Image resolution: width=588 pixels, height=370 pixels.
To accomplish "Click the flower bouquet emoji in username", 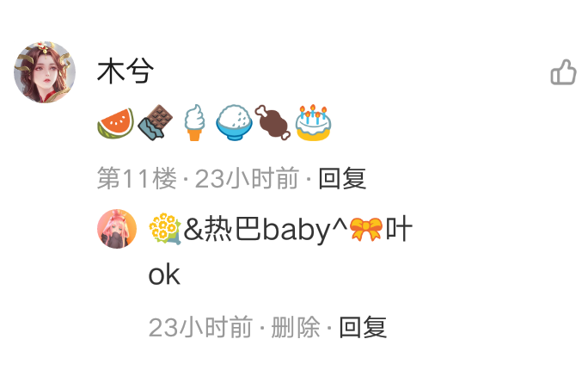I will pos(165,229).
